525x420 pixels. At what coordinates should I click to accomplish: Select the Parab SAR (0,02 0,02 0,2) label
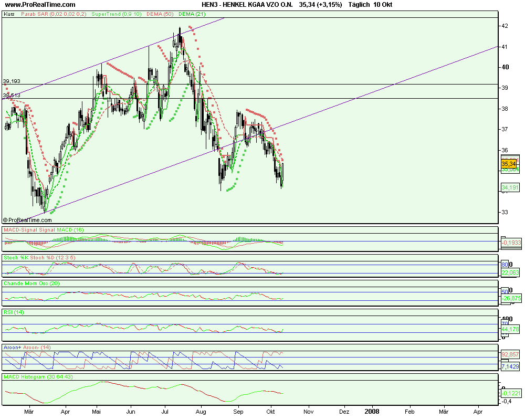click(54, 14)
